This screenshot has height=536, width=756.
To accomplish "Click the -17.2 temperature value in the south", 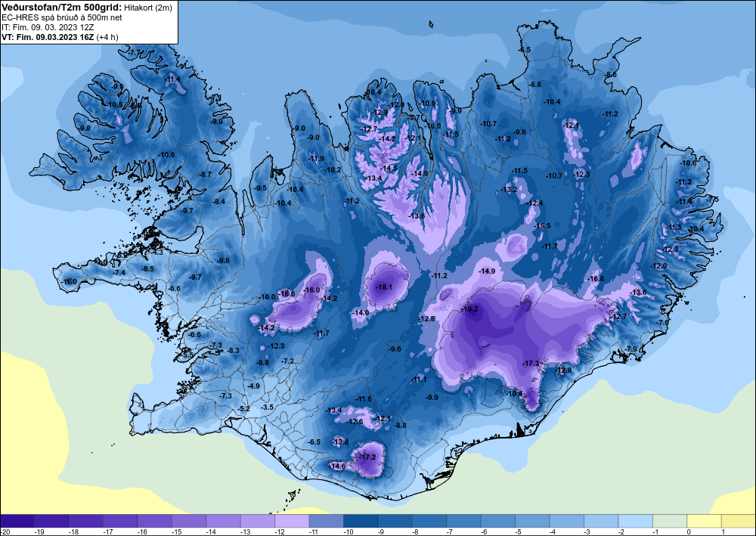I will click(367, 457).
